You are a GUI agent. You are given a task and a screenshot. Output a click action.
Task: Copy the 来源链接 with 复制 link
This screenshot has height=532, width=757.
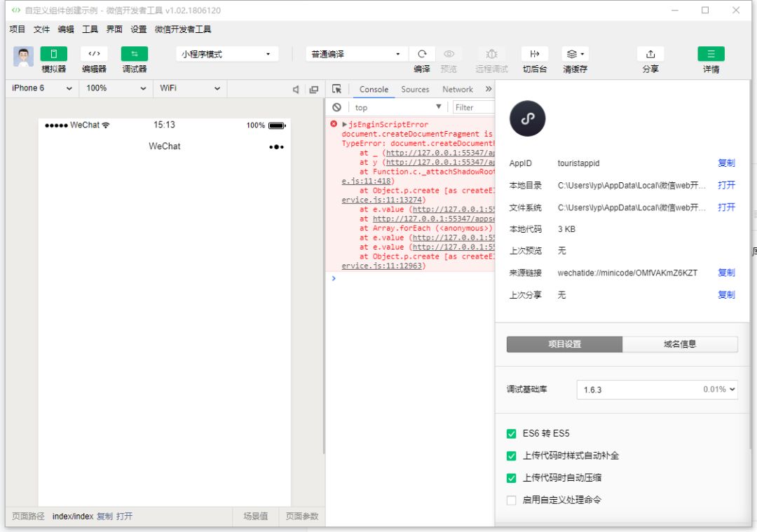(726, 273)
